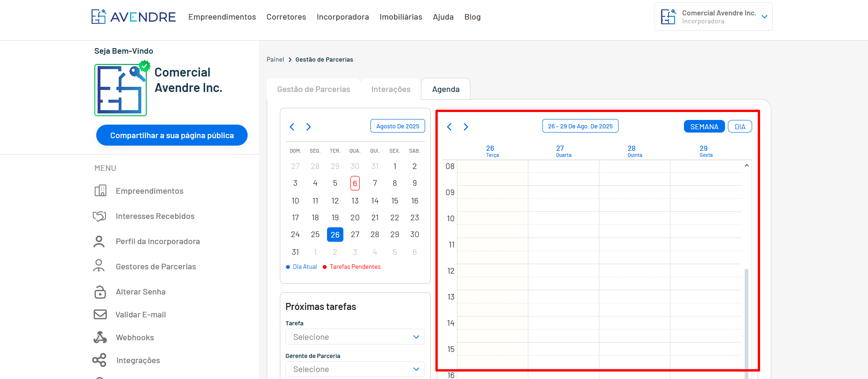Open the Tarefa Selecione dropdown
This screenshot has height=379, width=868.
point(355,337)
